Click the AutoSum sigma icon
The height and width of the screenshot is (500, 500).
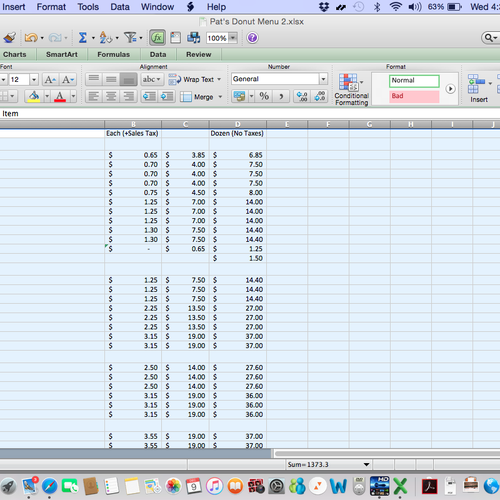coord(83,38)
